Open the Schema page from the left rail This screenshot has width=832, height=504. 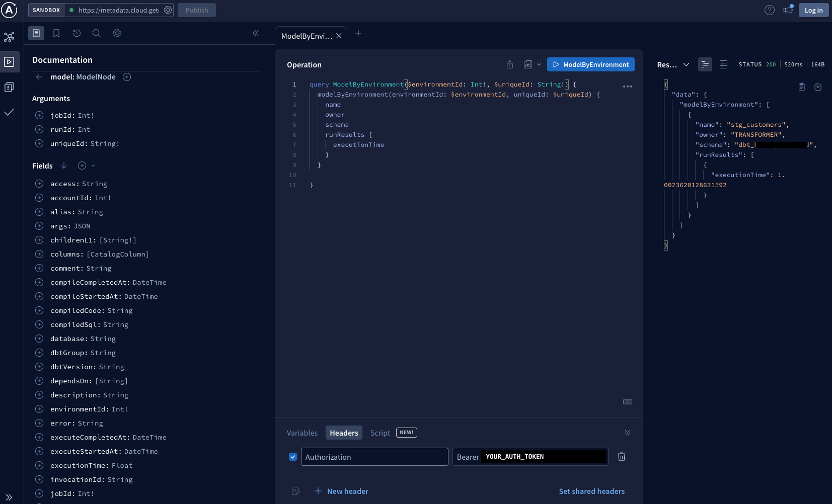click(x=9, y=37)
